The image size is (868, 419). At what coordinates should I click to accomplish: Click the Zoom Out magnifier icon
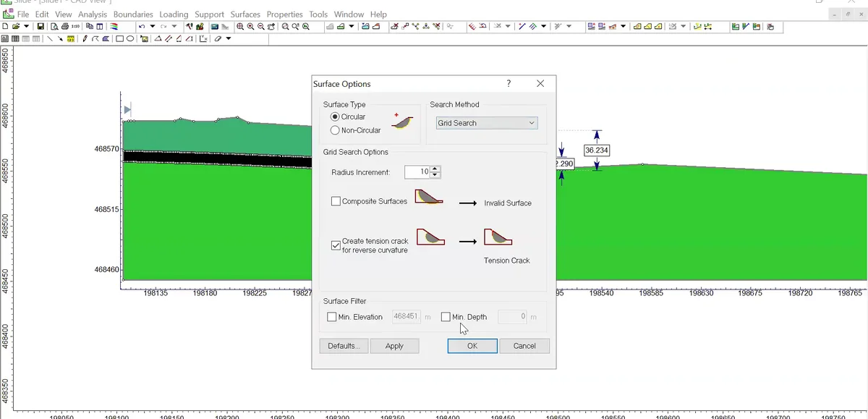[x=261, y=26]
